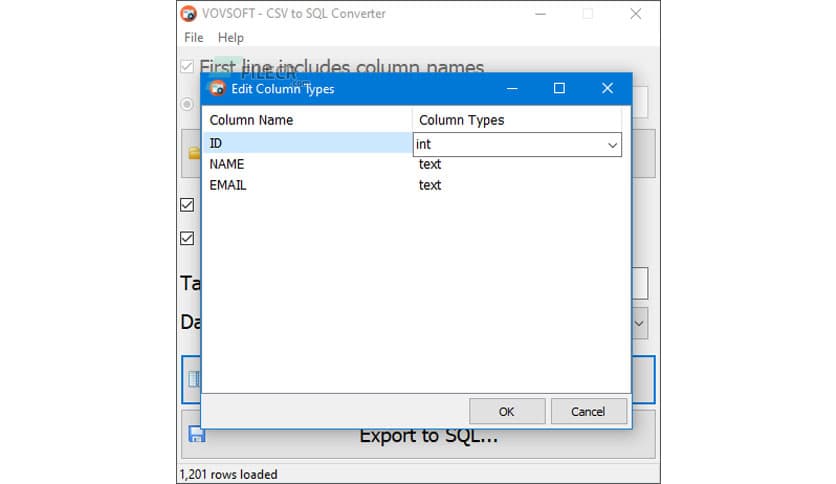Select the ID column row

click(x=308, y=143)
